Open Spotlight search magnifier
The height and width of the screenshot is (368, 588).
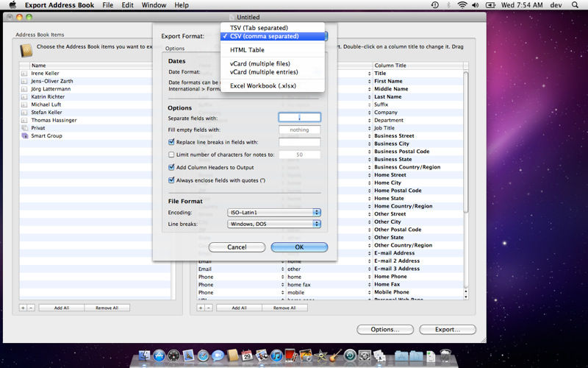tap(575, 5)
